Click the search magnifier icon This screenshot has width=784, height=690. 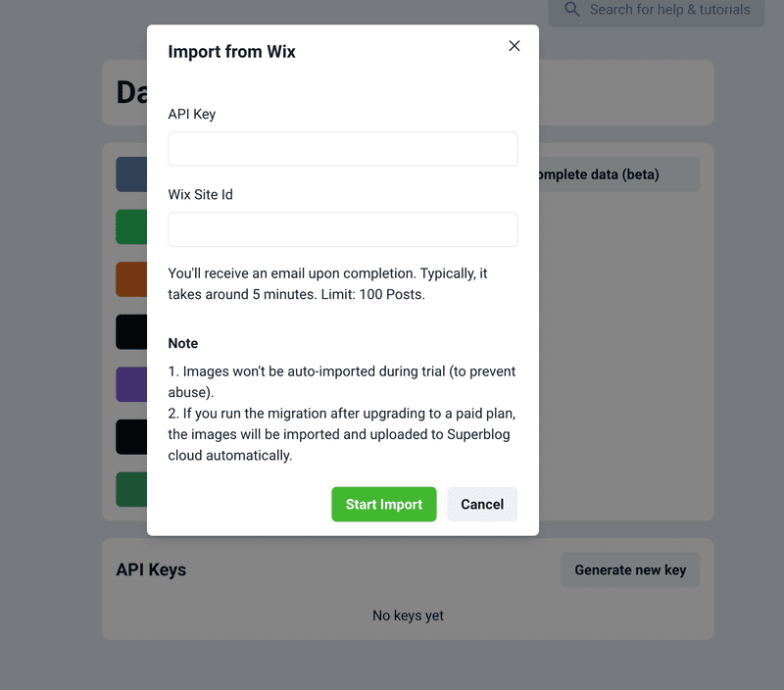pos(572,10)
